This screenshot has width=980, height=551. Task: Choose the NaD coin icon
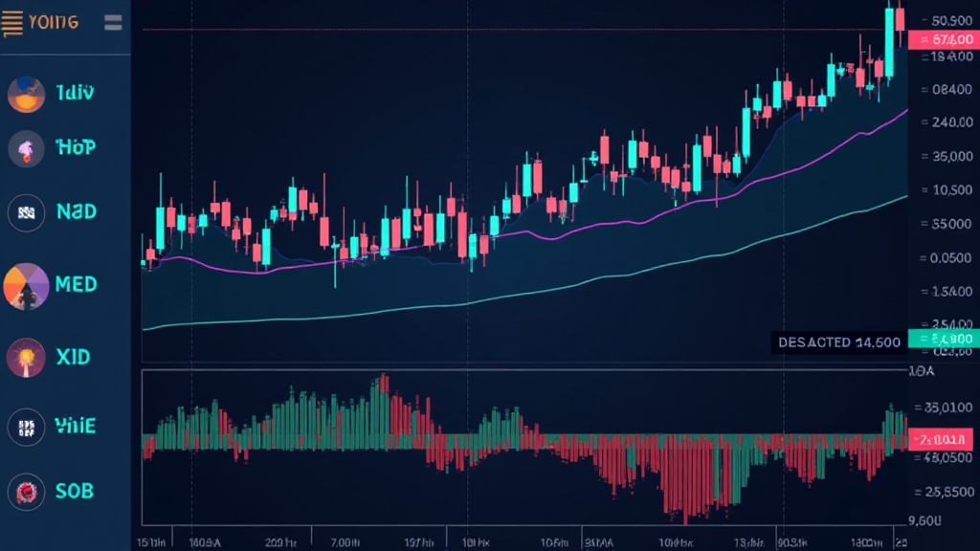[x=26, y=211]
